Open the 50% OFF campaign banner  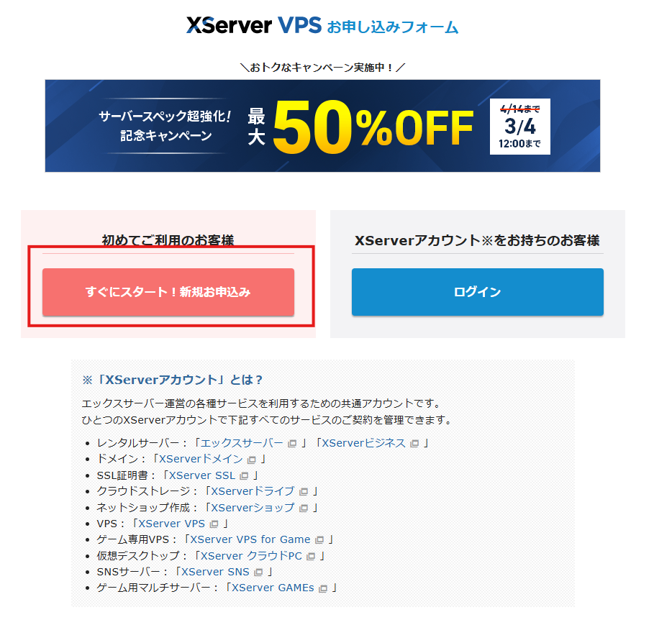(x=322, y=126)
